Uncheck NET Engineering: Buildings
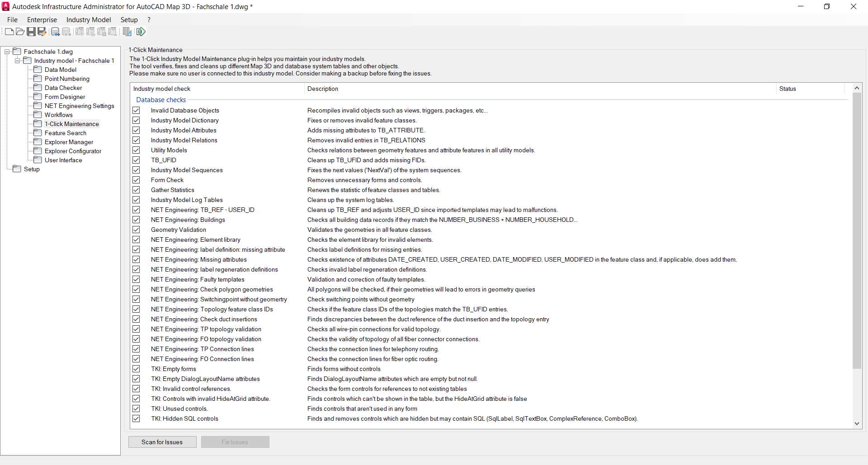868x465 pixels. 136,220
